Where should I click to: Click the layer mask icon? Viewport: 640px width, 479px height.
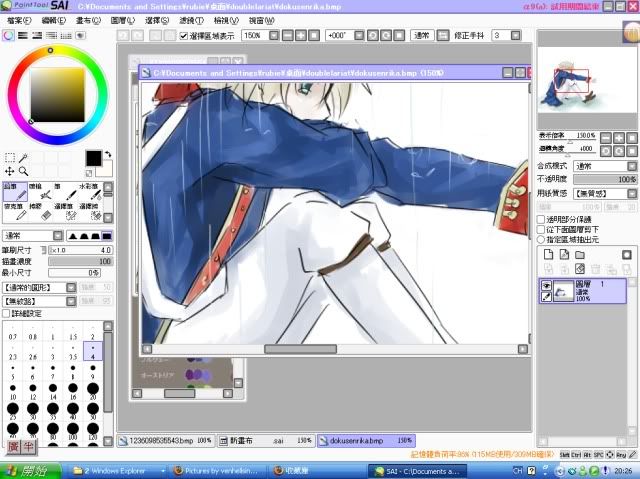(627, 255)
